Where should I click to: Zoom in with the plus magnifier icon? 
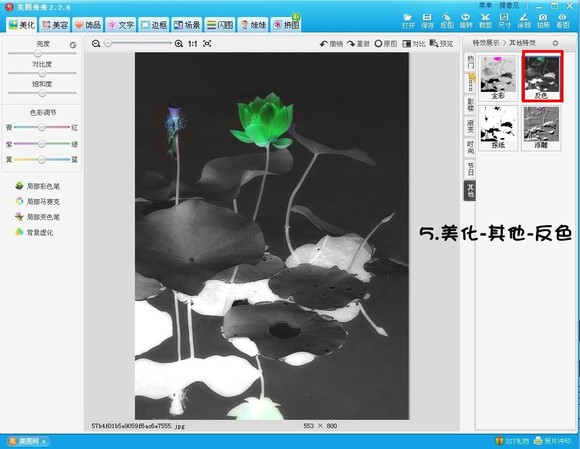pyautogui.click(x=179, y=44)
